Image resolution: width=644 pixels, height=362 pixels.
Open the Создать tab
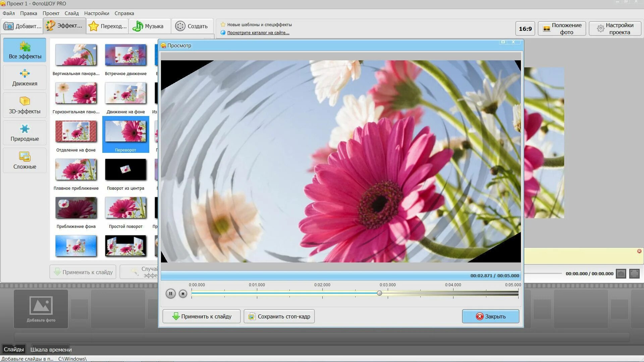[x=192, y=26]
